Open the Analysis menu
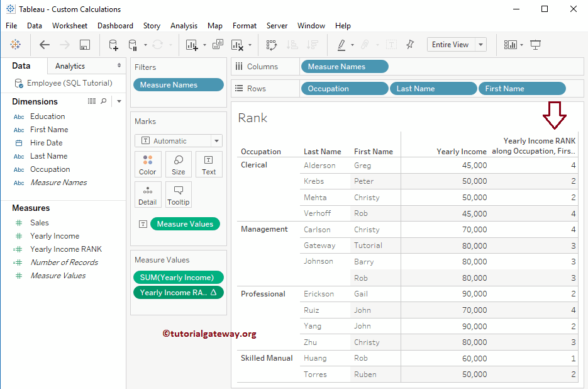 (x=184, y=26)
